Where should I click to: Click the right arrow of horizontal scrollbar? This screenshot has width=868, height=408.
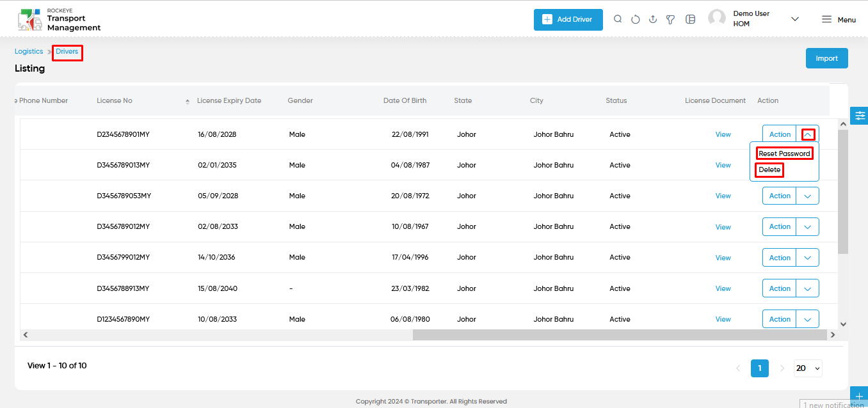point(833,334)
